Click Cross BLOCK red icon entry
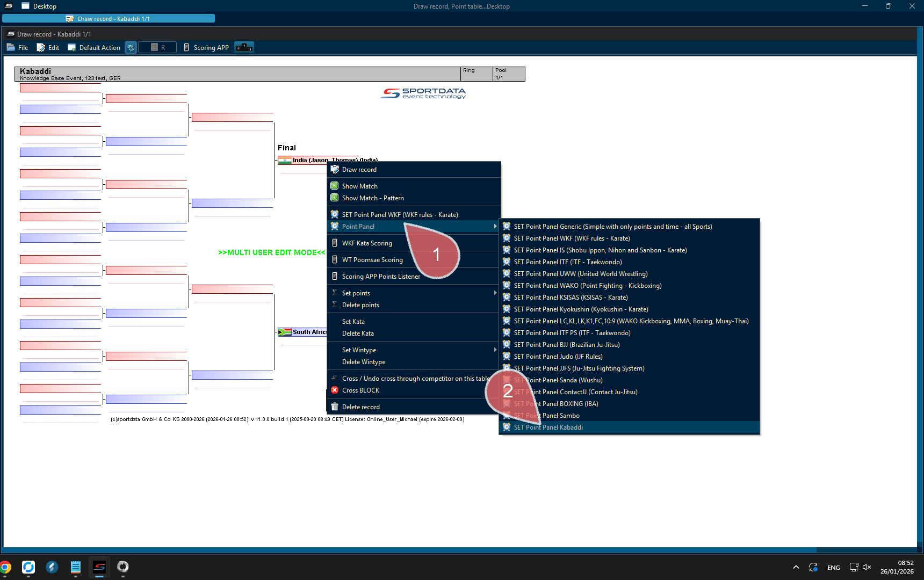 (360, 390)
